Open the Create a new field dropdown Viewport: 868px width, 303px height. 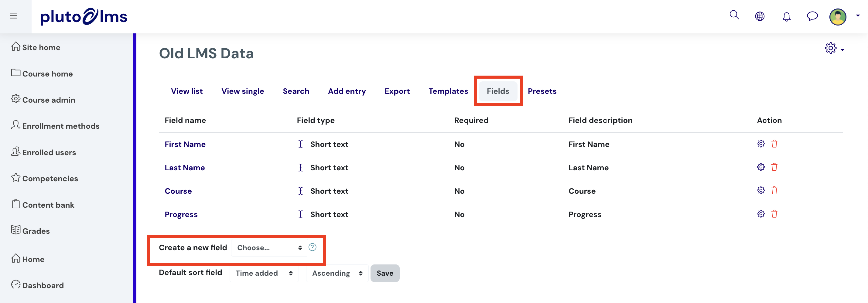pos(269,248)
